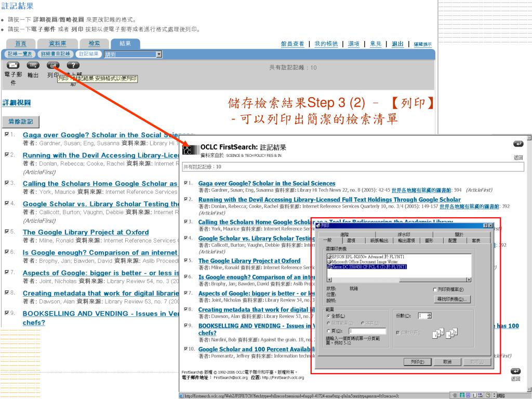Click the export (輸出) toolbar icon
The width and height of the screenshot is (532, 399).
click(x=33, y=65)
